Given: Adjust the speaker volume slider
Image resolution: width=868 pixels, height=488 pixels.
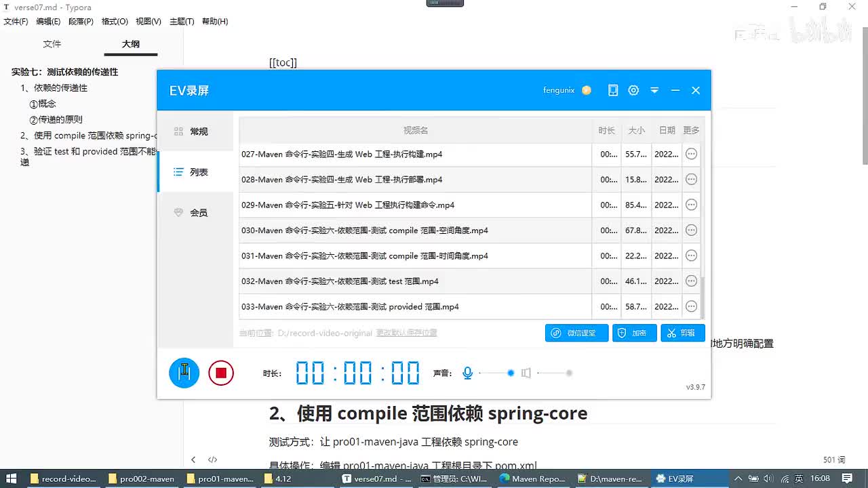Looking at the screenshot, I should coord(555,373).
